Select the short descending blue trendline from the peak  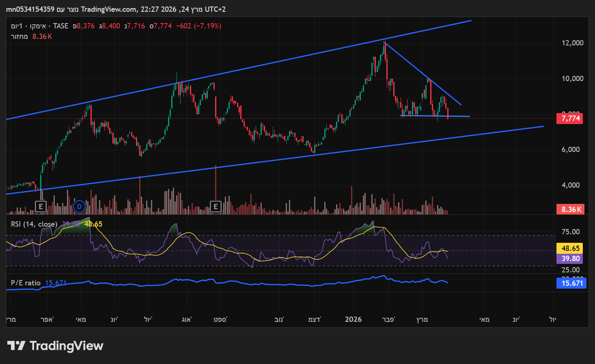pos(422,73)
